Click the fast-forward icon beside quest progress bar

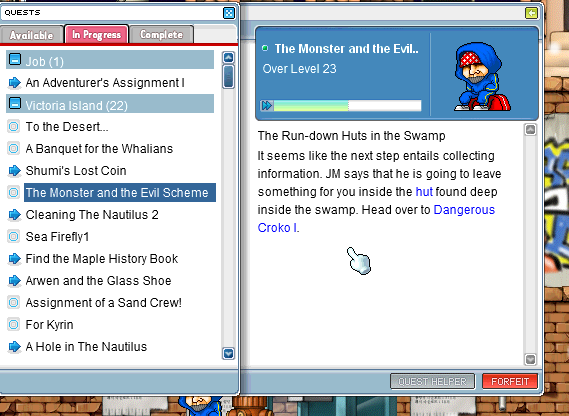coord(266,106)
